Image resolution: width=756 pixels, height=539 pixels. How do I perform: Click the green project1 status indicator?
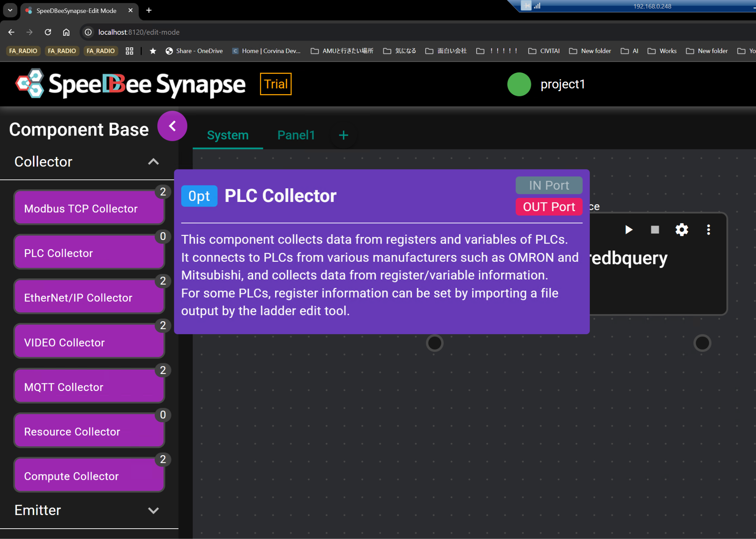tap(519, 84)
